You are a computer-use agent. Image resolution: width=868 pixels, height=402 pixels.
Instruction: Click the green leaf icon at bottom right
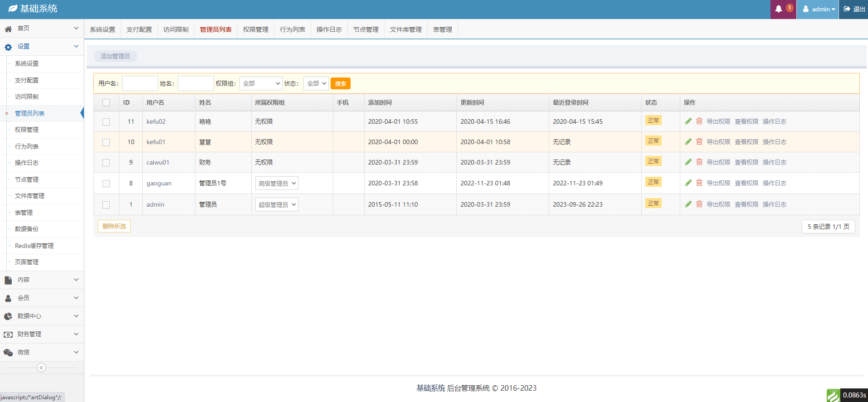pyautogui.click(x=833, y=395)
